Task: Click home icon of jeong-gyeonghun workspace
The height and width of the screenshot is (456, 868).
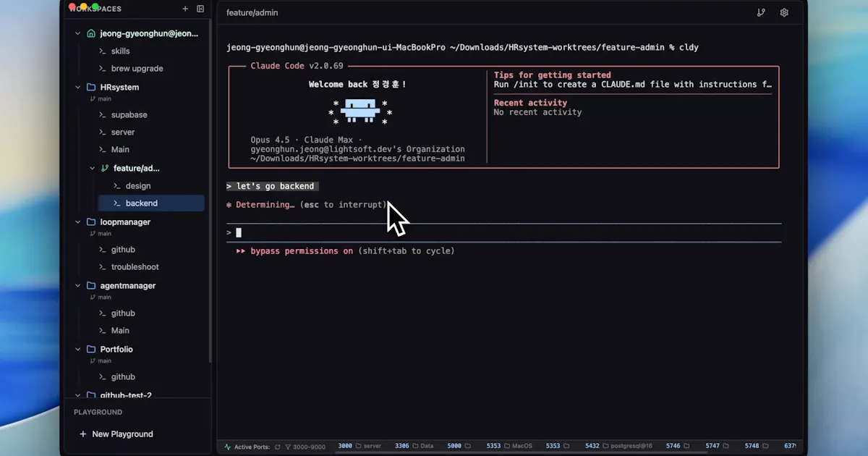Action: (90, 33)
